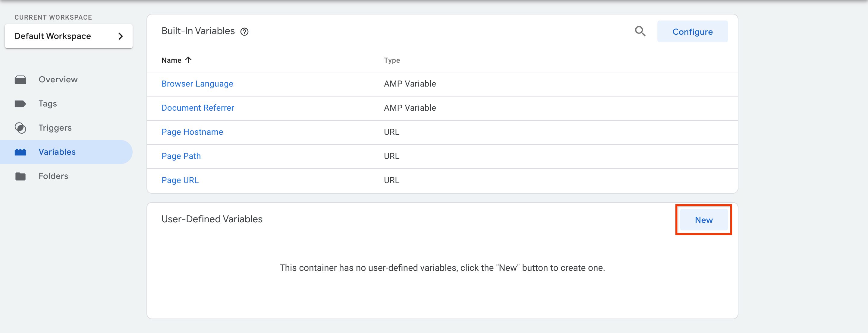
Task: Click the Tags label icon in sidebar
Action: [x=20, y=103]
